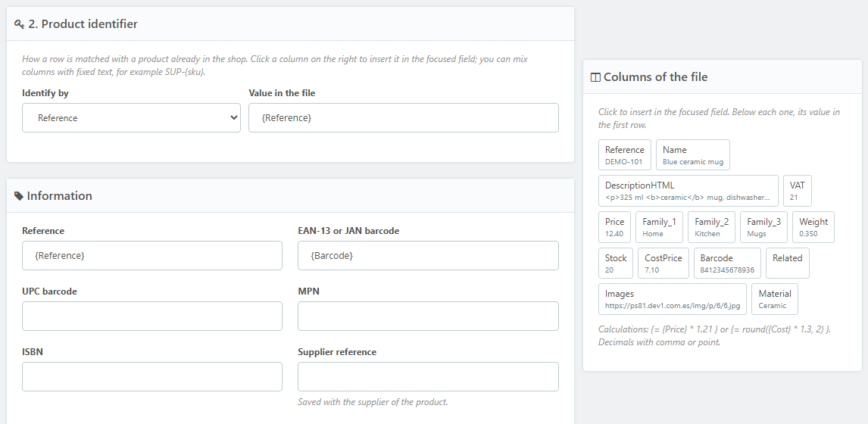Click the EAN-13 or JAN barcode field
Screen dimensions: 868x424
[428, 256]
